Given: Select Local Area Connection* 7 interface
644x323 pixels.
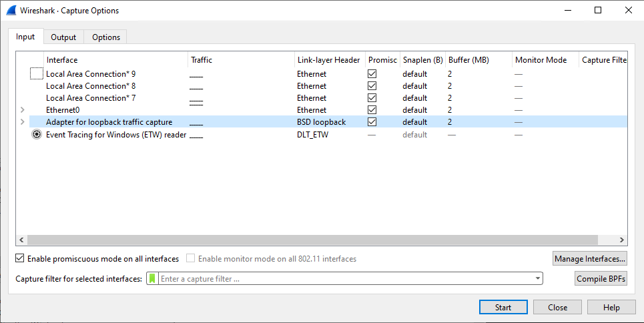Looking at the screenshot, I should click(x=91, y=98).
